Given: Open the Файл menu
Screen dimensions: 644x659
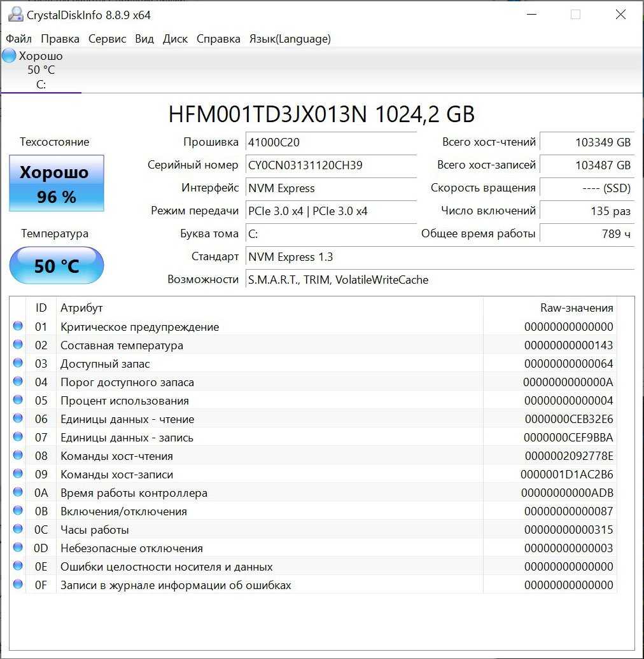Looking at the screenshot, I should click(18, 39).
